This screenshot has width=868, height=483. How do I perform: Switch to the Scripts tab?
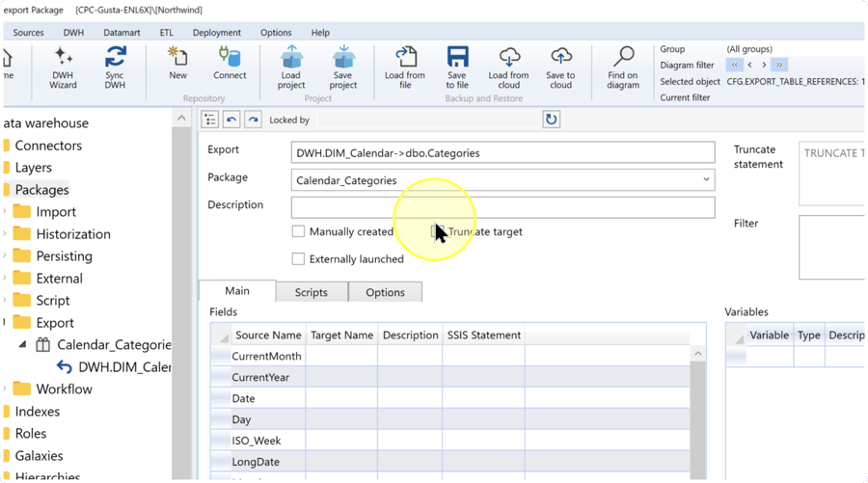(312, 292)
